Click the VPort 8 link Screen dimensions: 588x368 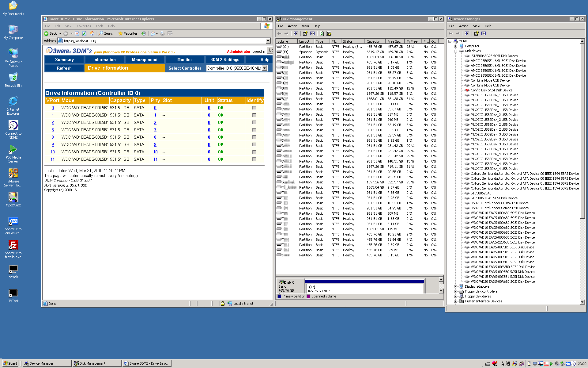coord(53,137)
